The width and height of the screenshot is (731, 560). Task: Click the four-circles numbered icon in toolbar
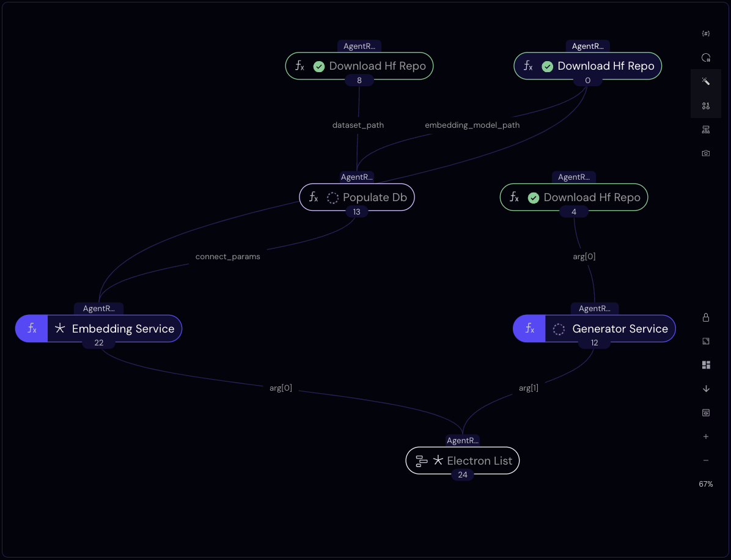705,106
